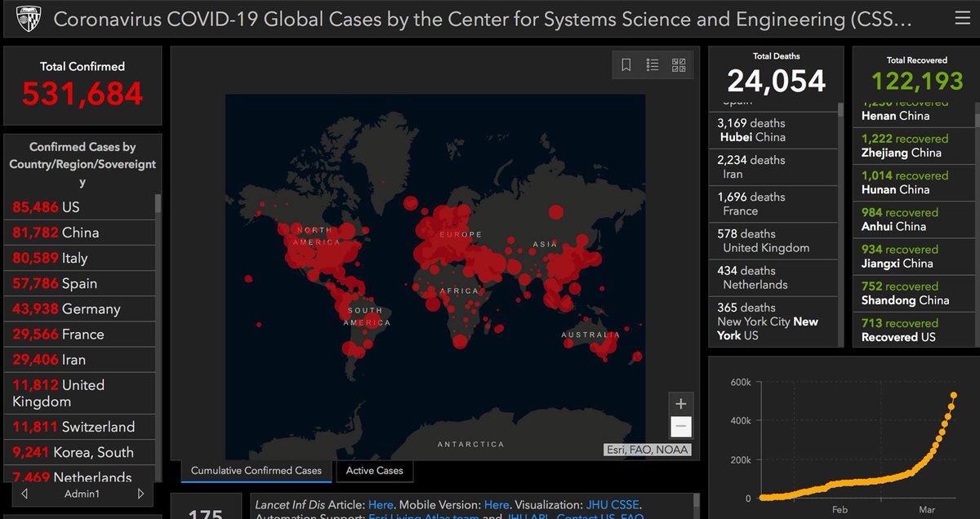This screenshot has width=980, height=519.
Task: Open the basemap gallery
Action: point(679,65)
